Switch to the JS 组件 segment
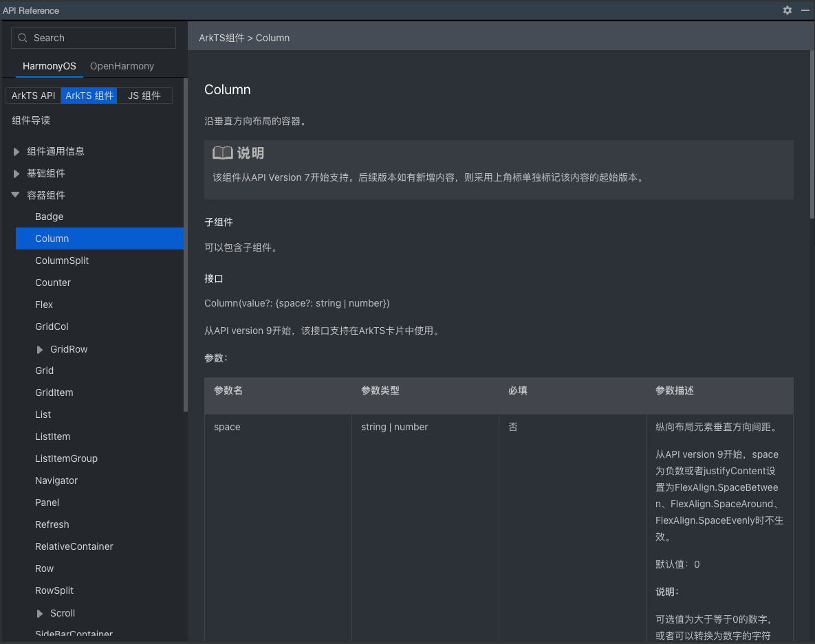The width and height of the screenshot is (815, 644). click(144, 96)
